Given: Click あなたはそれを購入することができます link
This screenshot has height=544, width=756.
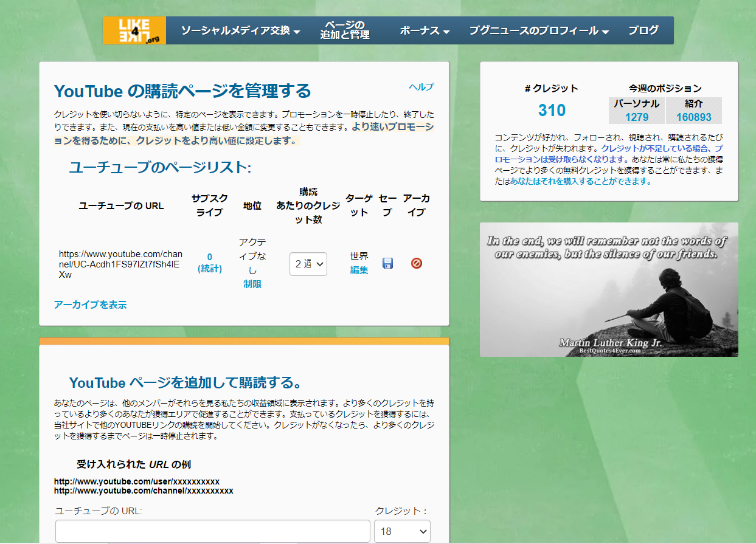Looking at the screenshot, I should pyautogui.click(x=581, y=181).
